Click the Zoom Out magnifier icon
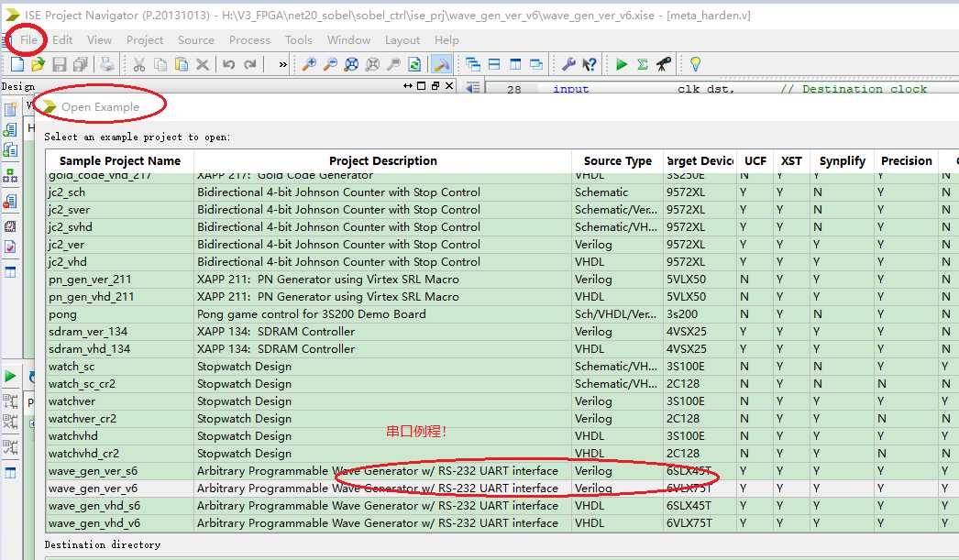 (330, 64)
